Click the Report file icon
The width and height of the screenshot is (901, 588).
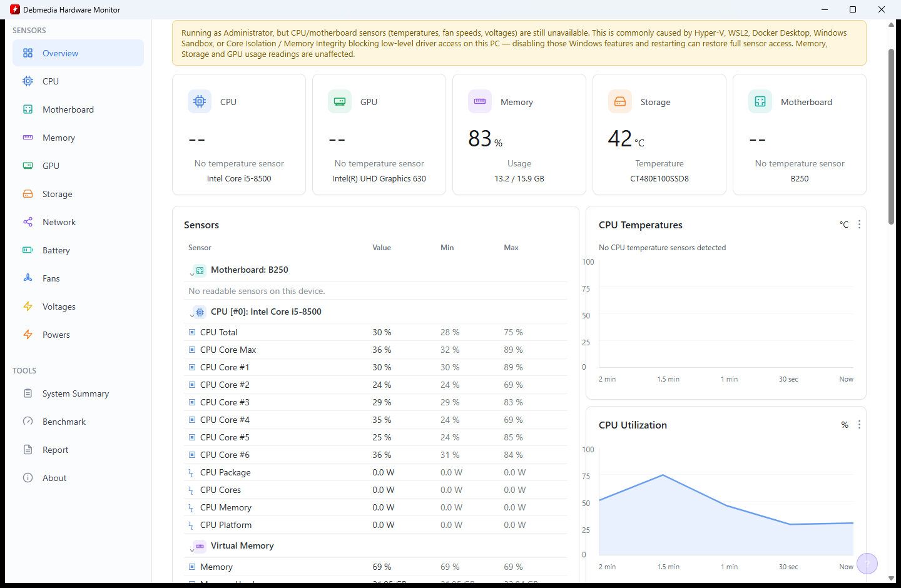[28, 450]
